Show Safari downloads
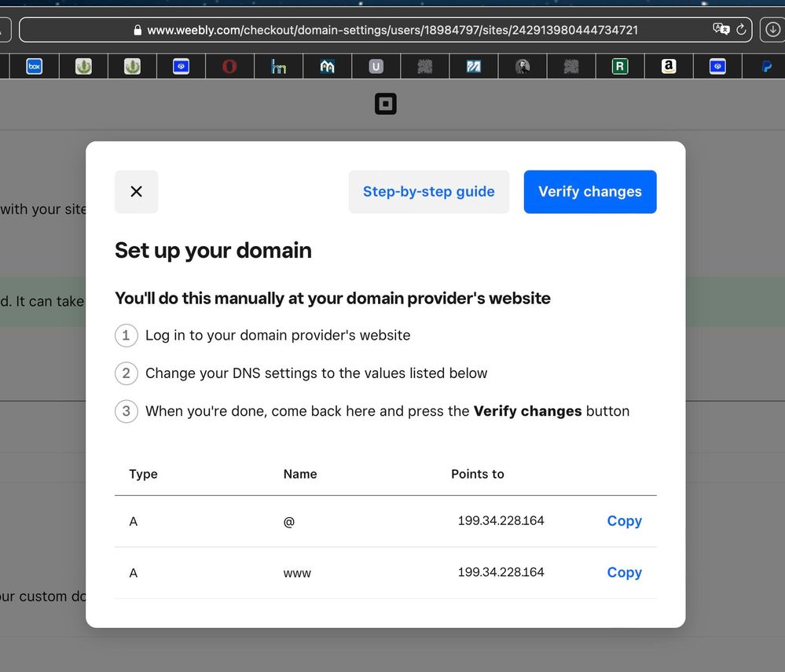Screen dimensions: 785x672 coord(772,30)
